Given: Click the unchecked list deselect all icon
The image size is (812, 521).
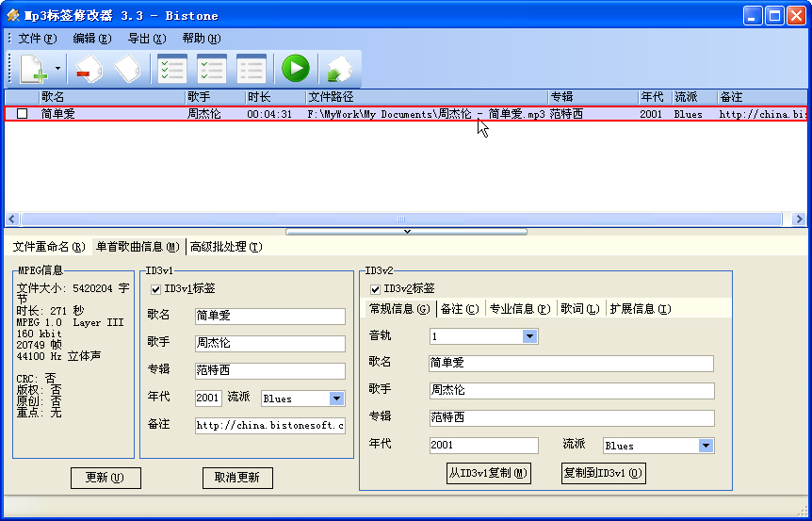Looking at the screenshot, I should click(251, 70).
